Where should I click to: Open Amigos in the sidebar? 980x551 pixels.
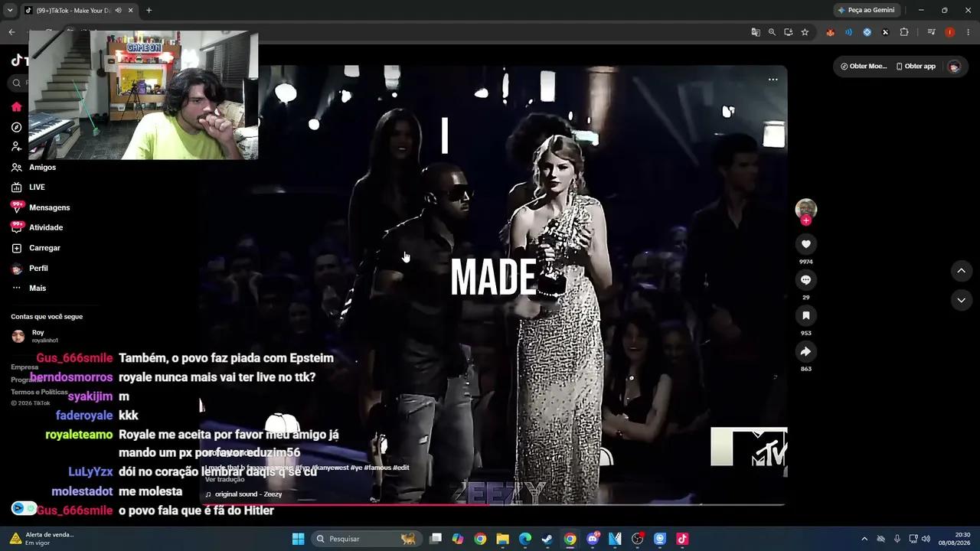click(34, 167)
